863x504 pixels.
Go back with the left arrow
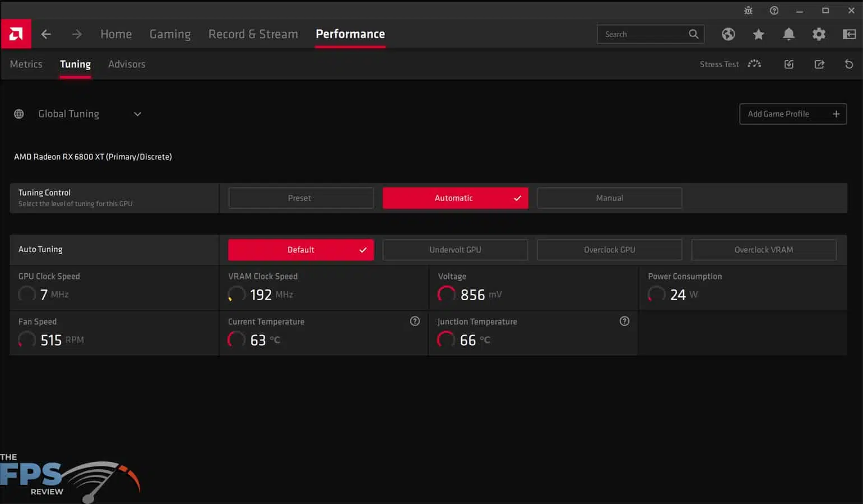(x=46, y=34)
